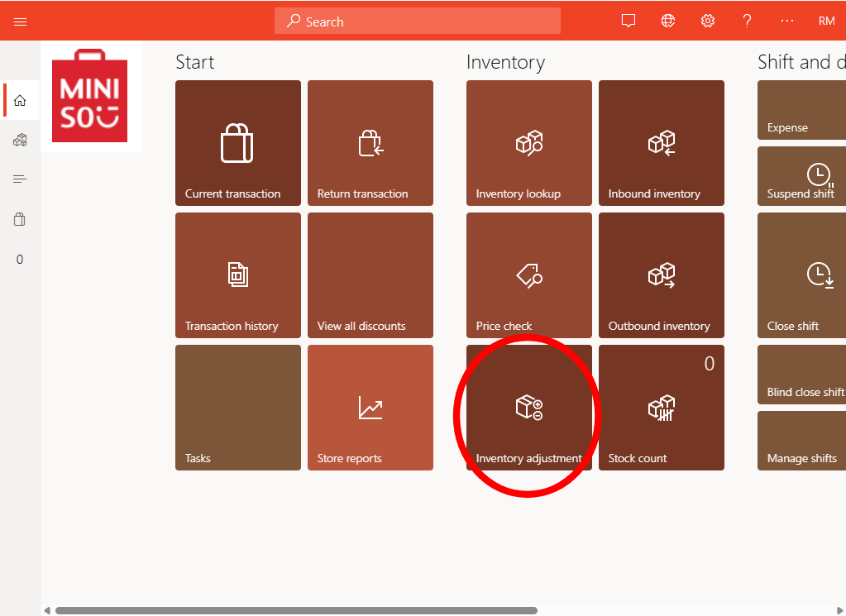This screenshot has width=846, height=616.
Task: Click the list lines sidebar icon
Action: coord(20,179)
